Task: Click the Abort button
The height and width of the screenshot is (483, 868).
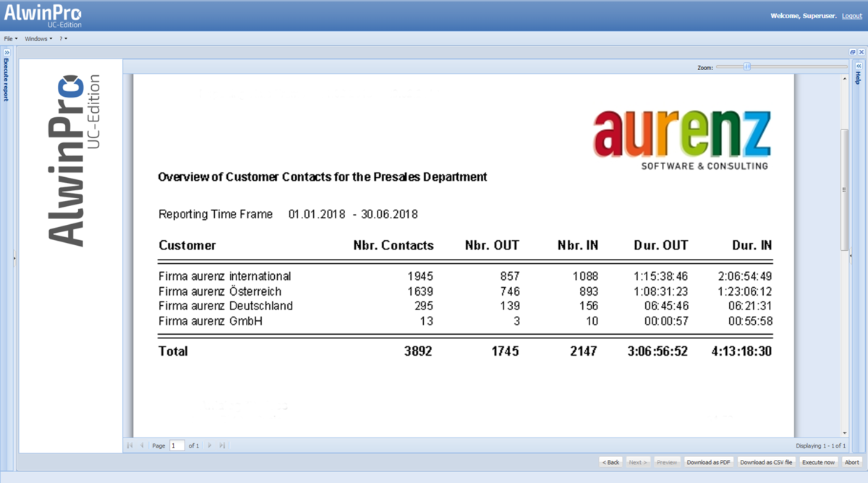Action: coord(852,462)
